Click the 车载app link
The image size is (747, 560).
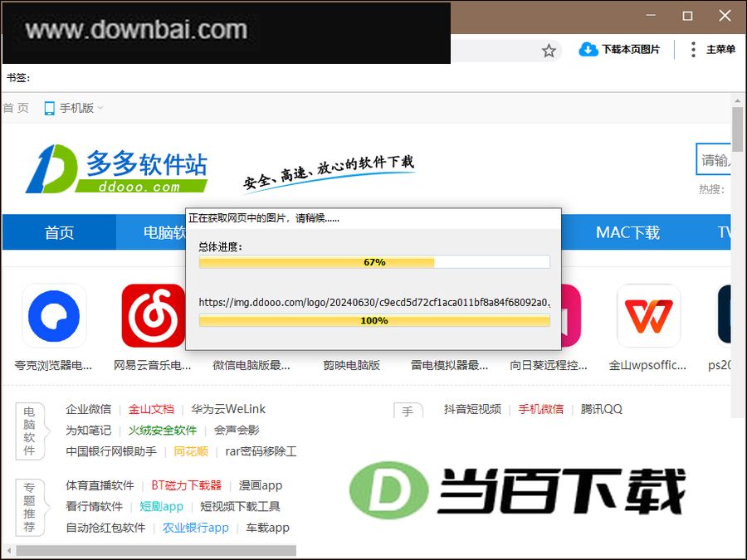click(x=268, y=528)
